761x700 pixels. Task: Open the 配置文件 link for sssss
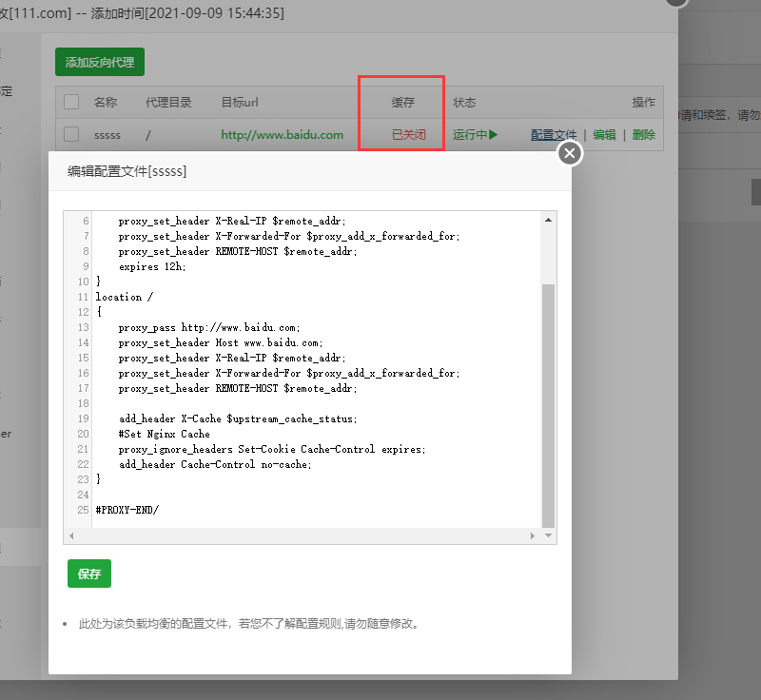554,134
